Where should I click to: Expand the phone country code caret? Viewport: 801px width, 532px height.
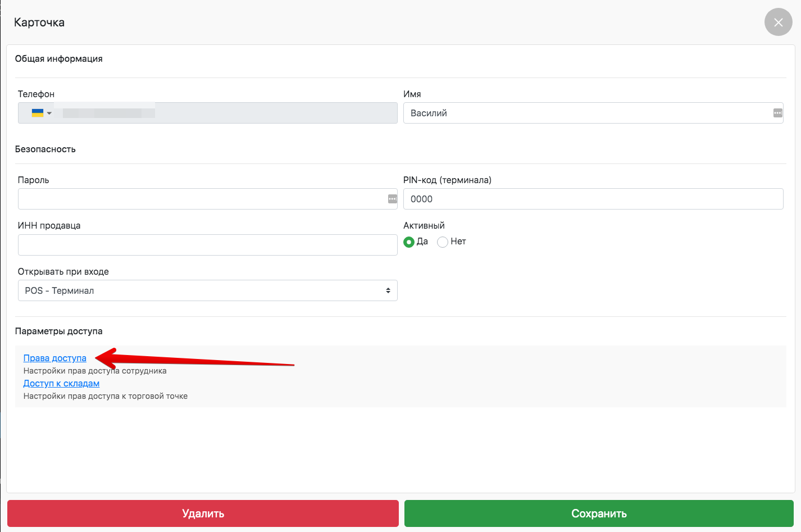(x=49, y=113)
